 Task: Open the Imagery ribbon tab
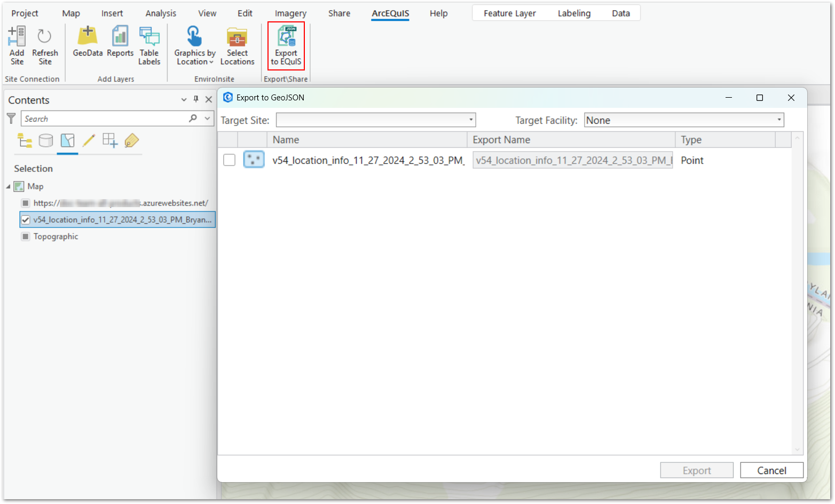290,13
